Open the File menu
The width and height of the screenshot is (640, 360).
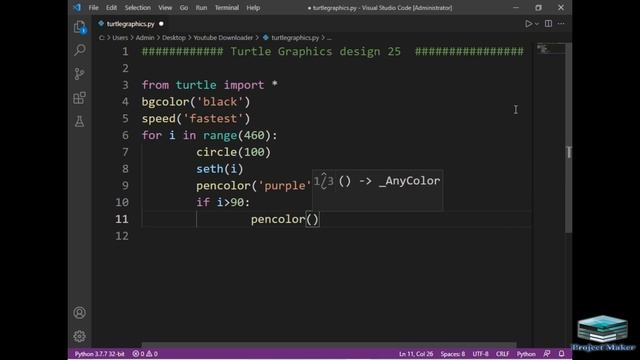93,8
